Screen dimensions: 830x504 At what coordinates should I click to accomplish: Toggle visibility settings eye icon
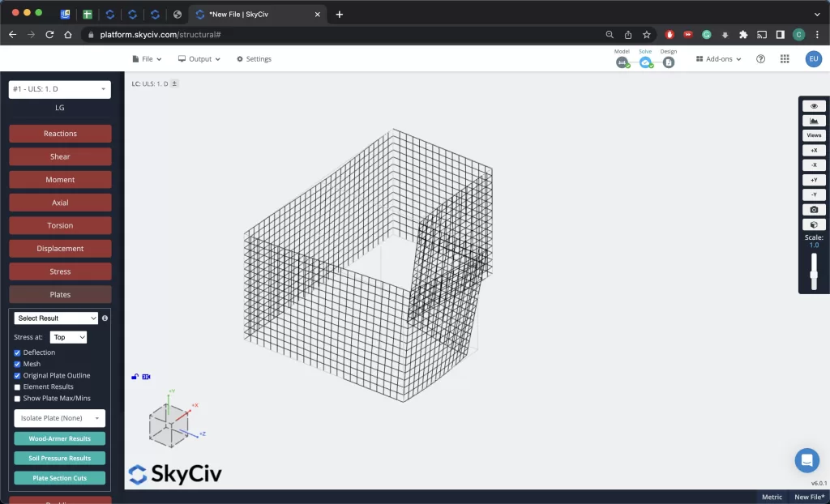pos(814,106)
